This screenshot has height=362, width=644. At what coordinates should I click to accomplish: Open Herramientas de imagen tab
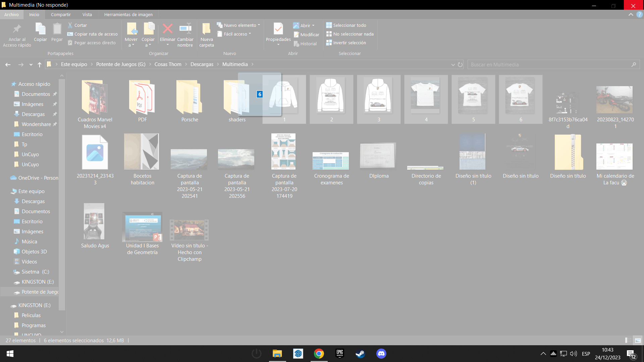(128, 14)
